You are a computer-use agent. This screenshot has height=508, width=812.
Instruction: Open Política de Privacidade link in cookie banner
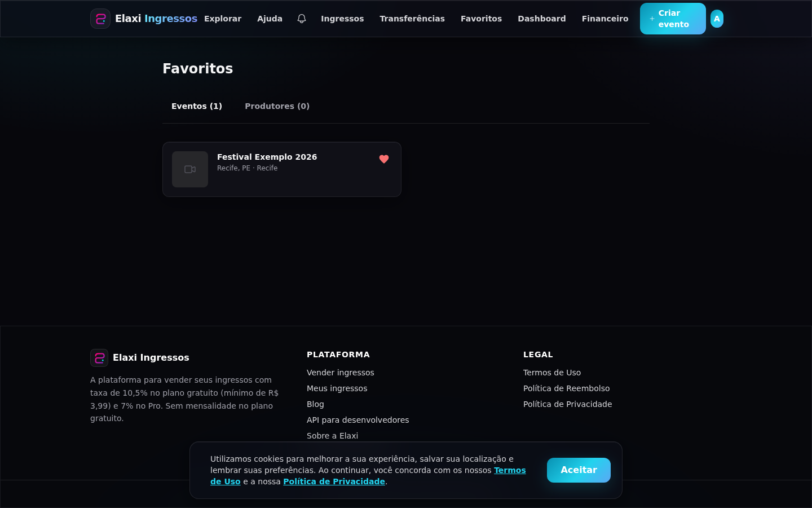(x=334, y=481)
